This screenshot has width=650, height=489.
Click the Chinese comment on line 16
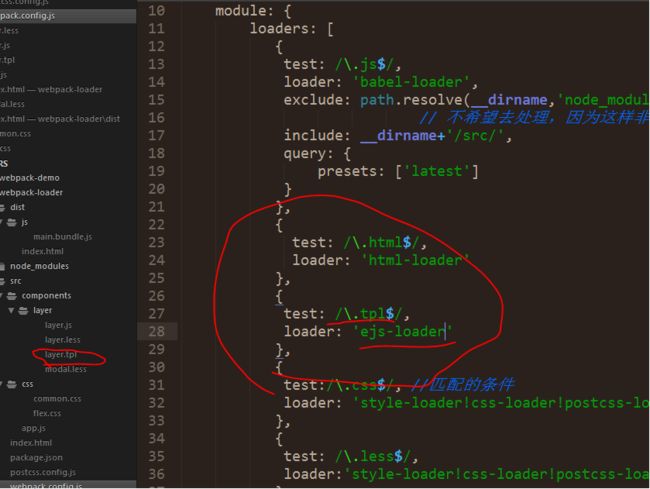[x=534, y=118]
